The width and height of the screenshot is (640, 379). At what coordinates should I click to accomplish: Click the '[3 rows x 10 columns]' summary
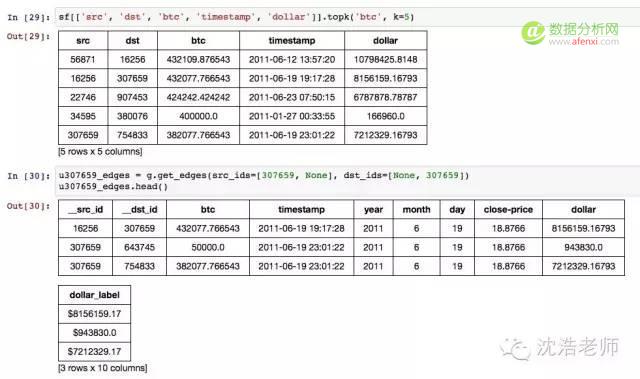click(x=102, y=368)
